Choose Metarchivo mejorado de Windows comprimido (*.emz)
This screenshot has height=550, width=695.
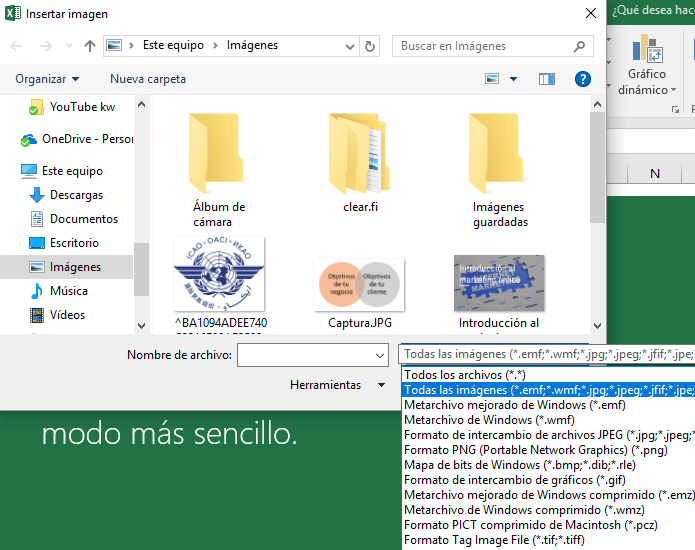point(548,495)
